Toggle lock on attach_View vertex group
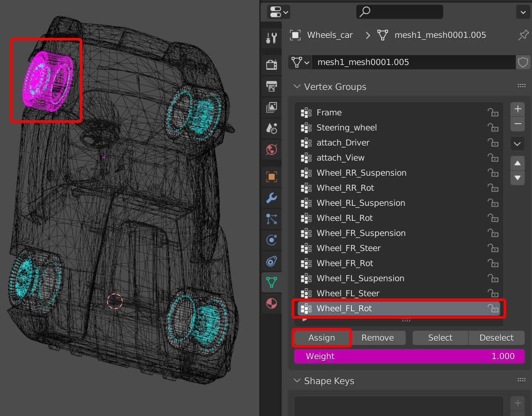Viewport: 532px width, 416px height. 493,158
